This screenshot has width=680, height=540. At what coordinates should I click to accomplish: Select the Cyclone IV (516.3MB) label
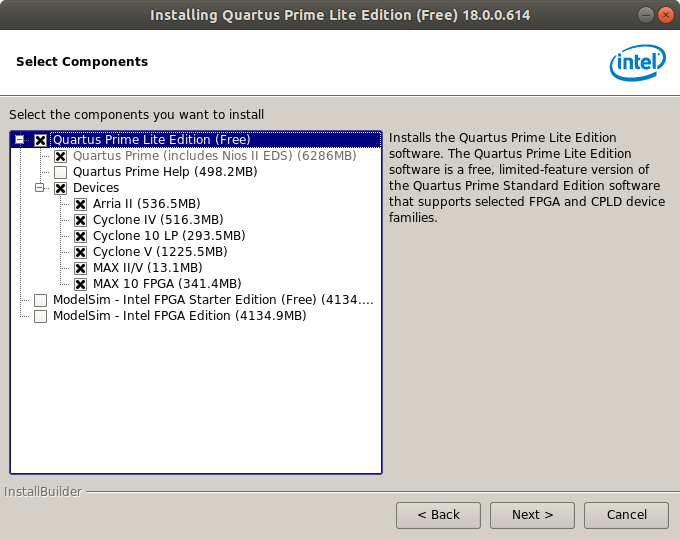point(158,220)
